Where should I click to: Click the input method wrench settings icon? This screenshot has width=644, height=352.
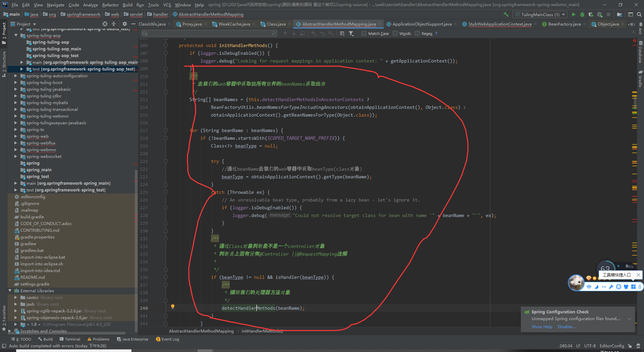[611, 287]
